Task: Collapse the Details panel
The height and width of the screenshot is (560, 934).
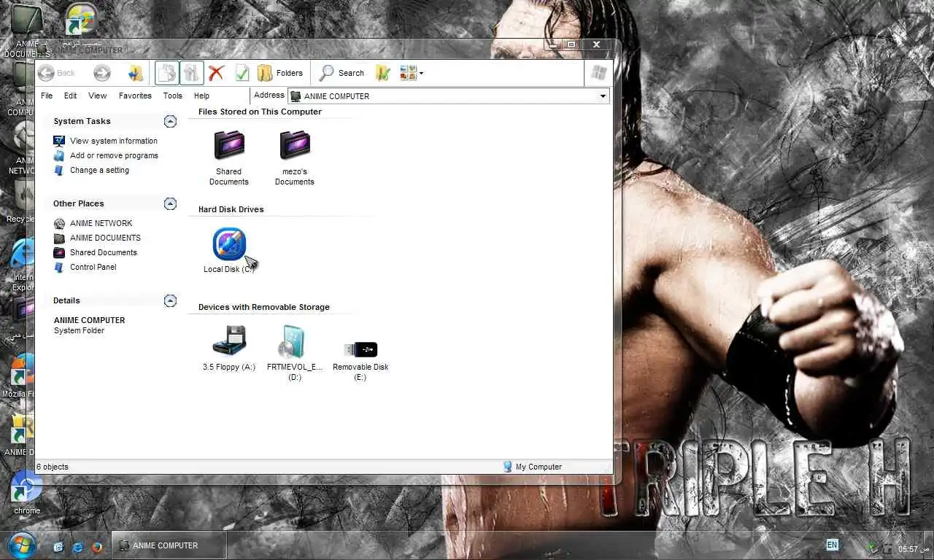Action: click(x=170, y=300)
